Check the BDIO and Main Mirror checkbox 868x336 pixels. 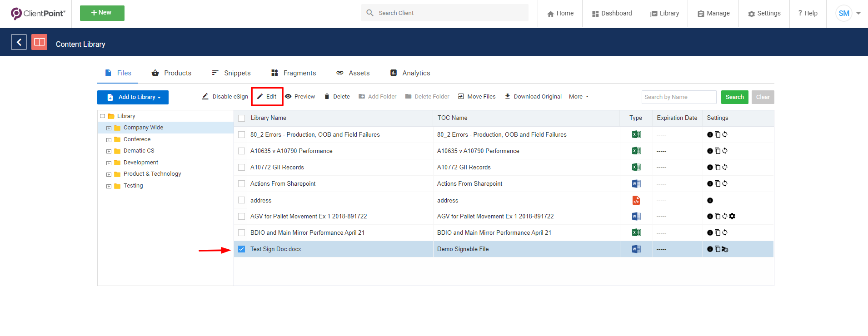(x=242, y=232)
